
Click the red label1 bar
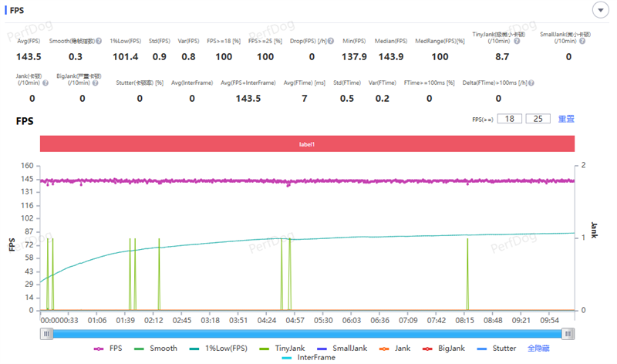pyautogui.click(x=307, y=143)
